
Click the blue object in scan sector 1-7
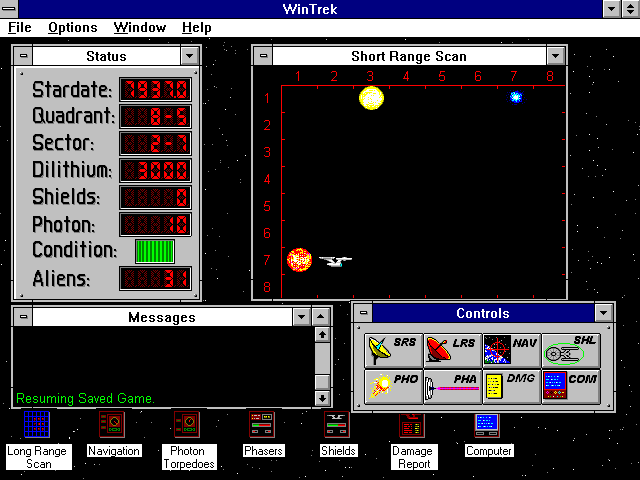[516, 97]
